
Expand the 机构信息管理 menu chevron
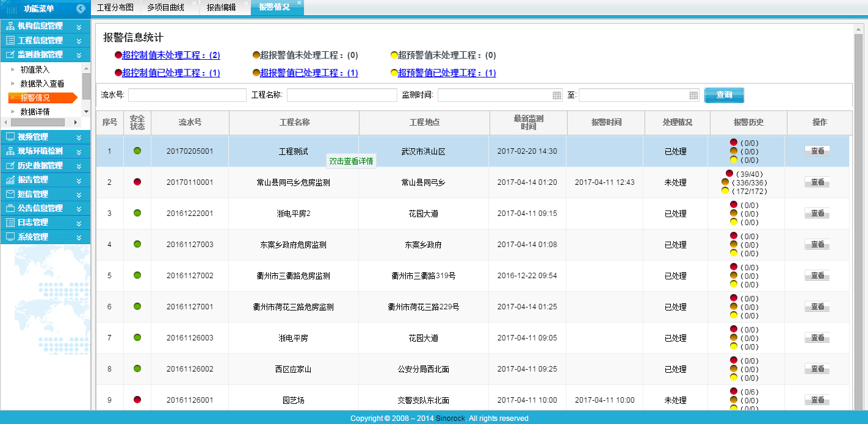tap(79, 27)
